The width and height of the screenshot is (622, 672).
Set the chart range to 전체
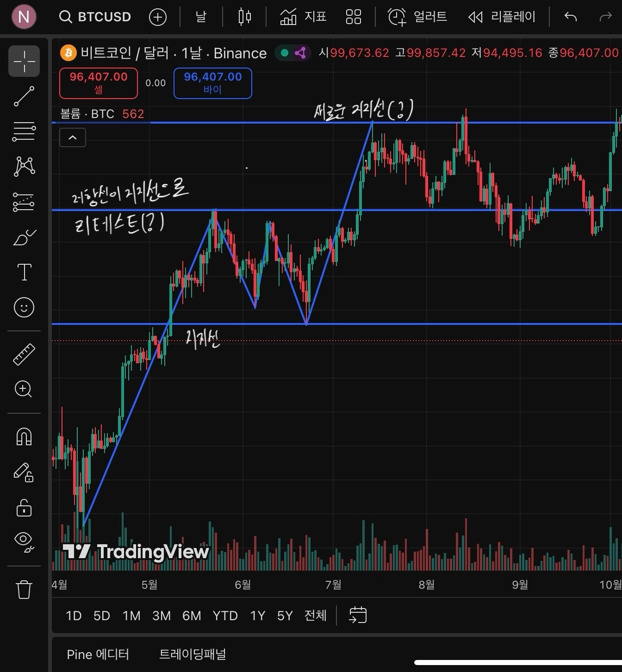[316, 616]
